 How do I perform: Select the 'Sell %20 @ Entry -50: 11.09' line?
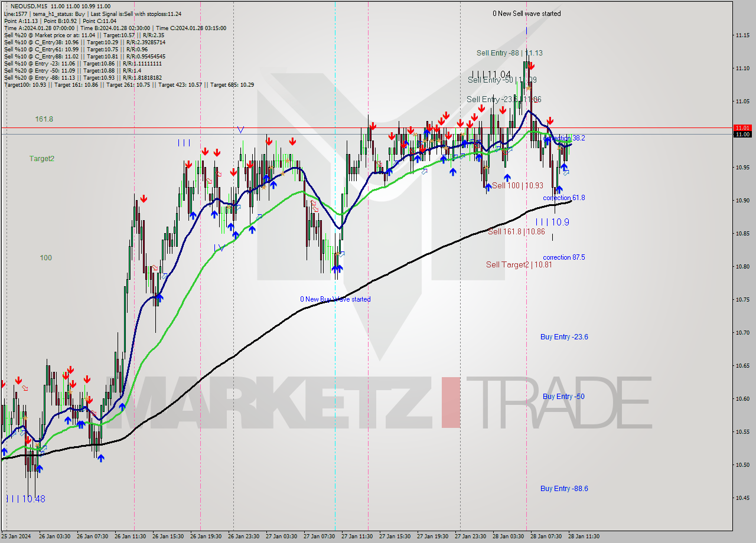click(73, 70)
